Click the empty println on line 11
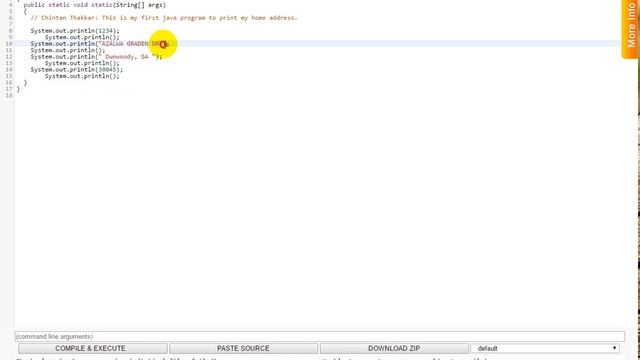The width and height of the screenshot is (640, 360). 68,50
